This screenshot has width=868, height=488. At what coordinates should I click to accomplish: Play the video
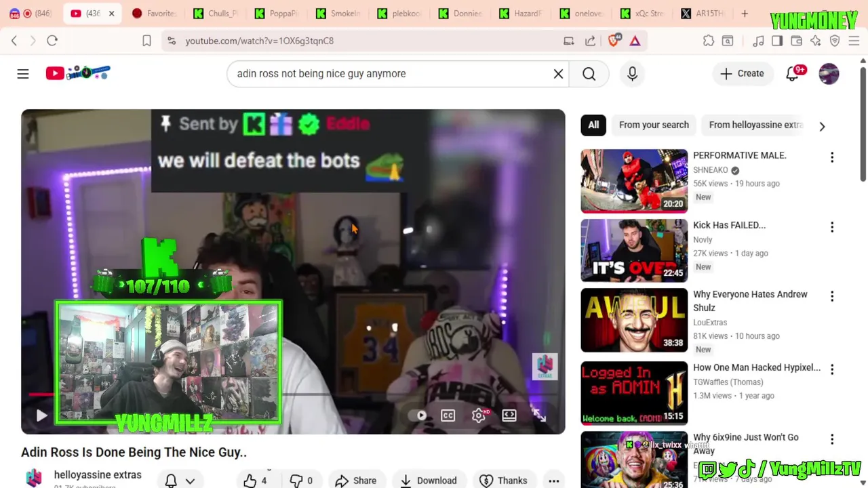pyautogui.click(x=41, y=415)
